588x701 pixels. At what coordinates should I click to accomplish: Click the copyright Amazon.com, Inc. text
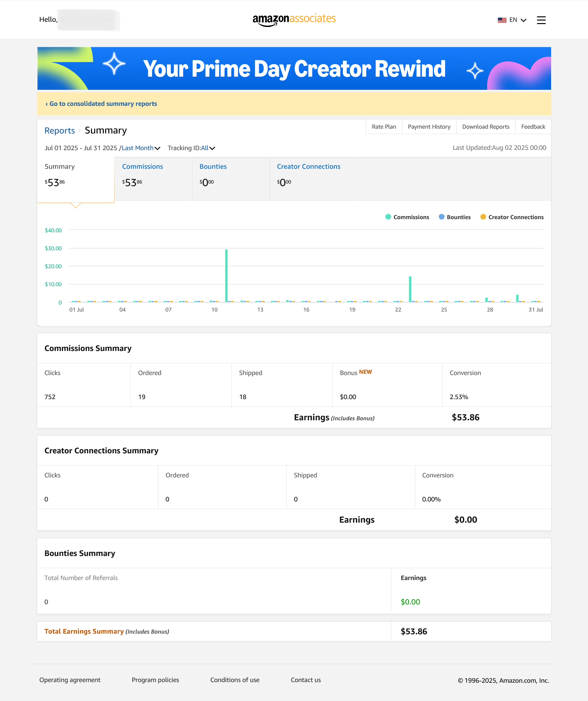click(503, 680)
